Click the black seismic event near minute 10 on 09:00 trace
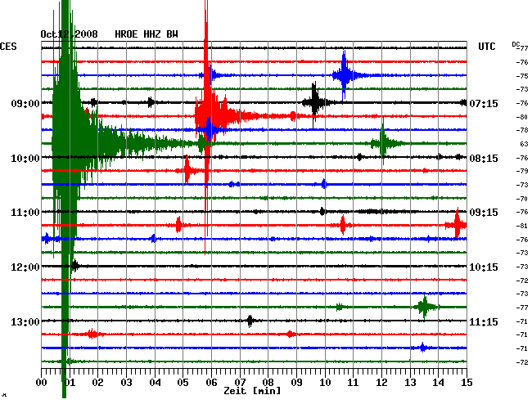The height and width of the screenshot is (404, 532). point(315,102)
